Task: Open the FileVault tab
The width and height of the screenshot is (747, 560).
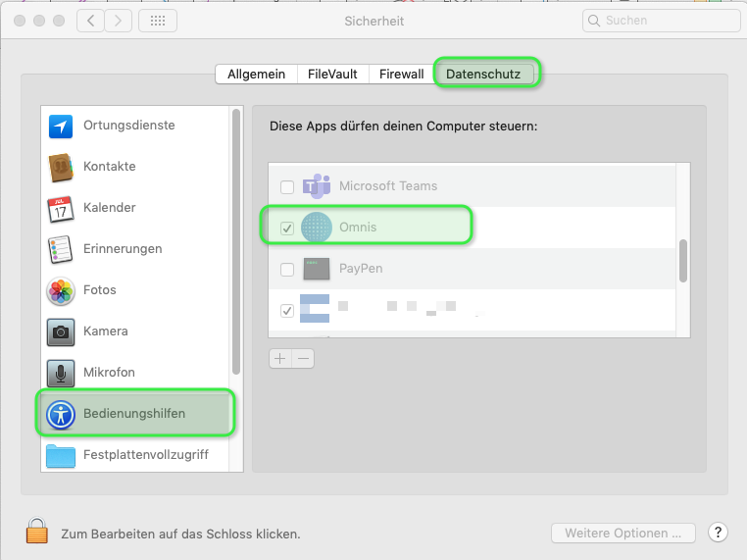Action: click(333, 74)
